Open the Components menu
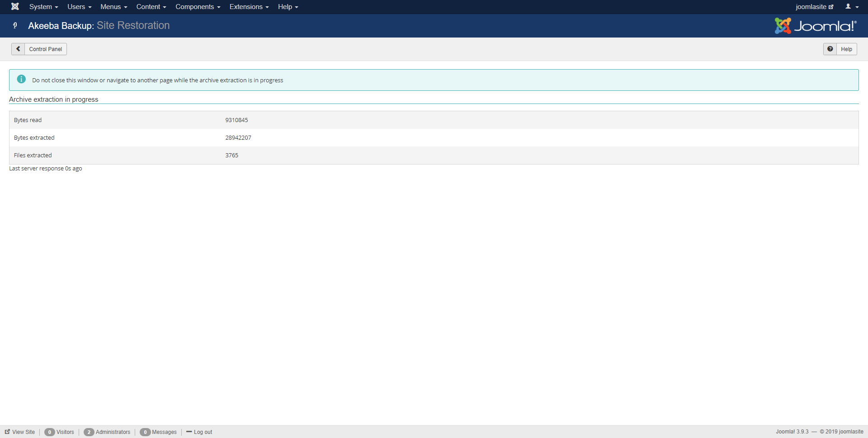The width and height of the screenshot is (868, 438). (198, 7)
